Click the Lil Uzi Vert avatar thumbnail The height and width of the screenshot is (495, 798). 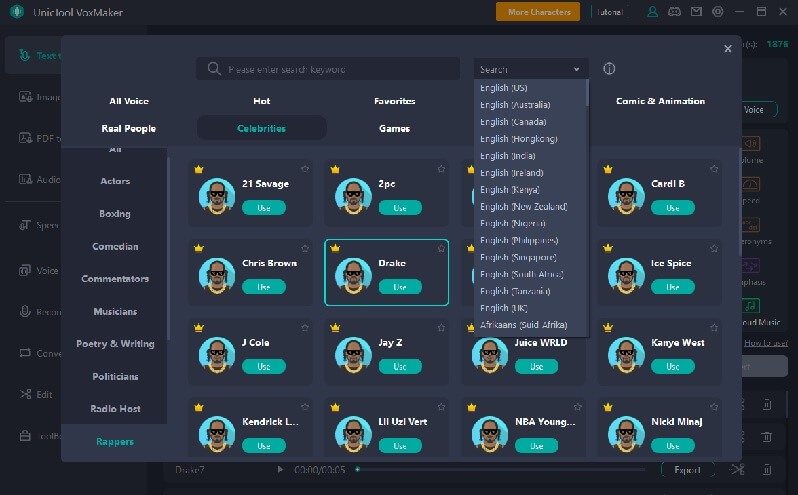(x=353, y=434)
